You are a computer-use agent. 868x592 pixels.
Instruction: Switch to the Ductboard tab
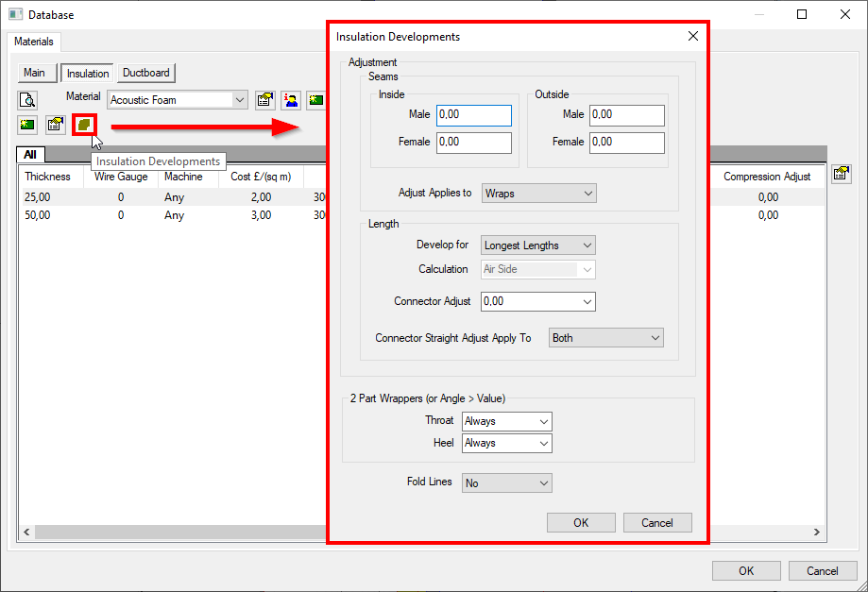point(145,73)
